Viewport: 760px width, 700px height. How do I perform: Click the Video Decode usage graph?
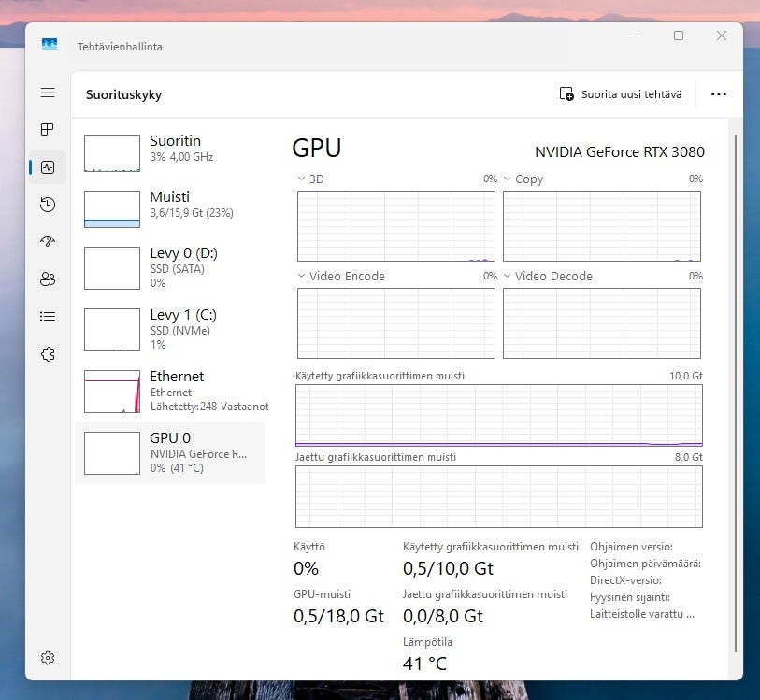click(601, 323)
